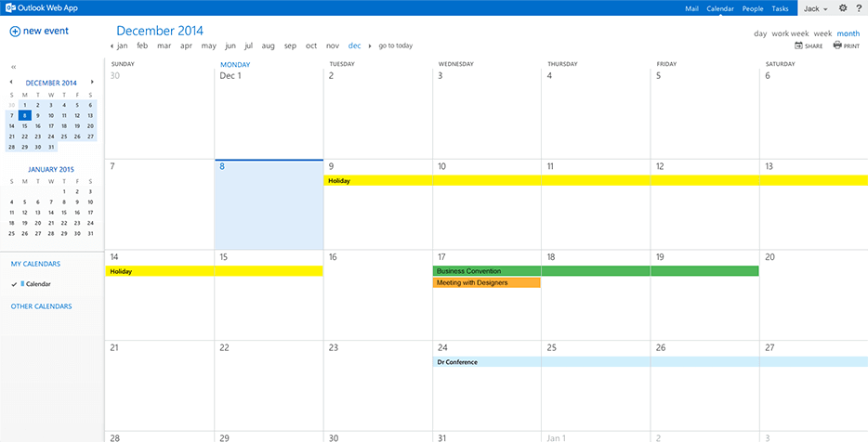
Task: Select December 22 cell in month grid
Action: (x=269, y=386)
